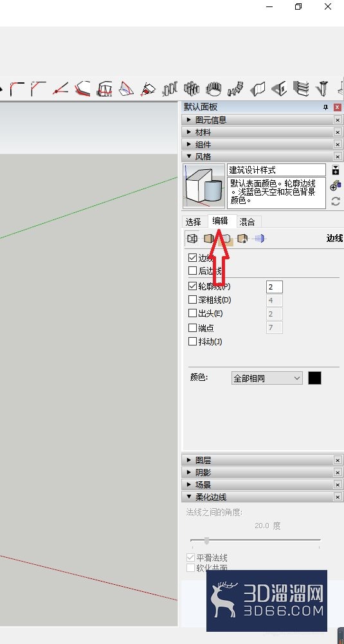Image resolution: width=344 pixels, height=644 pixels.
Task: Enable the 抖动(J) checkbox
Action: click(192, 342)
